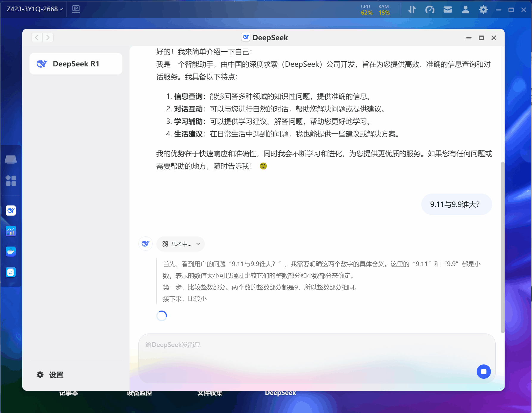Screen dimensions: 532x413
Task: Go back with the left arrow button
Action: click(x=37, y=38)
